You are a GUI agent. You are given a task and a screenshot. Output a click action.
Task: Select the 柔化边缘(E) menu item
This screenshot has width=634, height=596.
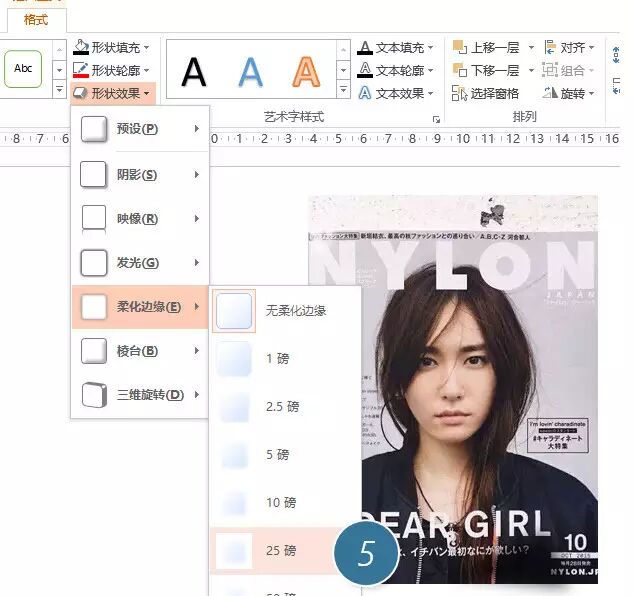(140, 307)
